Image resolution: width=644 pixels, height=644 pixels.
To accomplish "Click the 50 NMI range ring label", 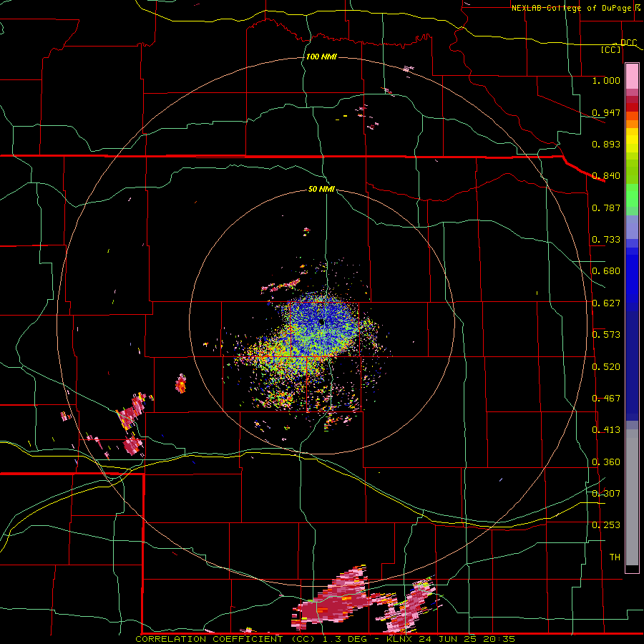I will [x=321, y=189].
